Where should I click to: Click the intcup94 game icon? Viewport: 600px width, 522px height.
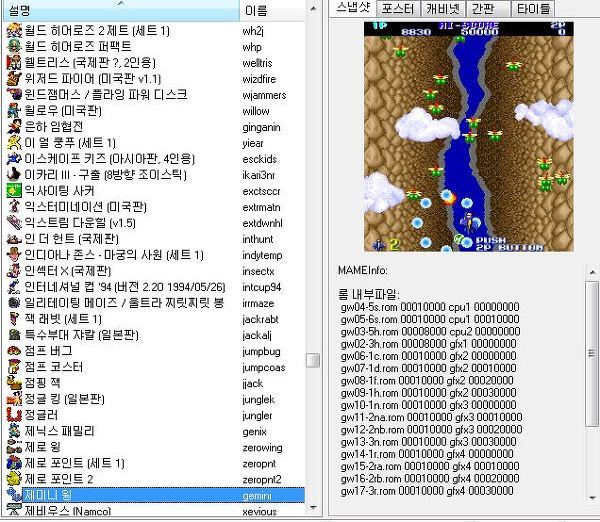click(x=14, y=287)
